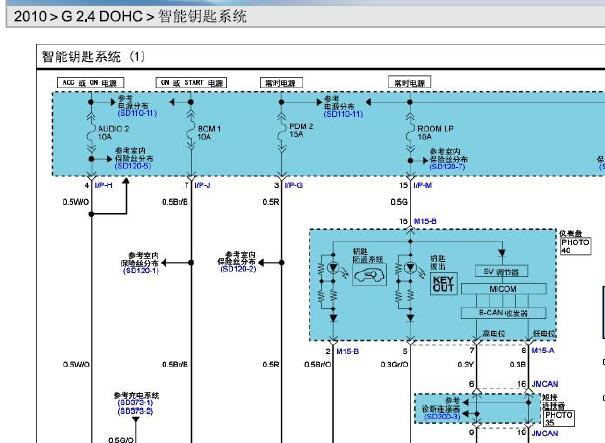The height and width of the screenshot is (443, 605).
Task: Select the 5V 调节器 block
Action: pyautogui.click(x=501, y=271)
